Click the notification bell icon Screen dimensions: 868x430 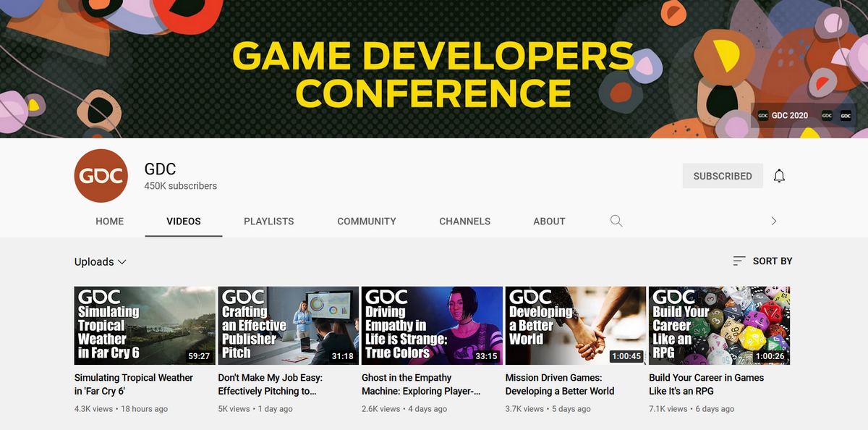point(779,176)
